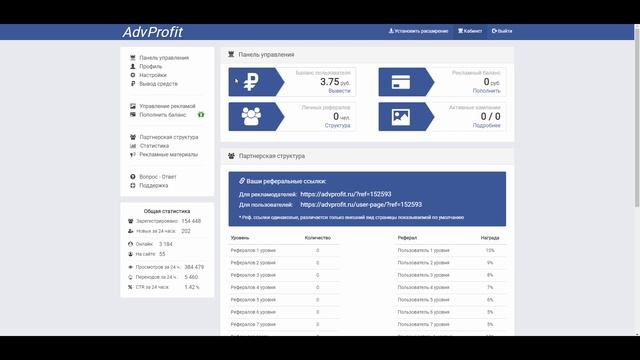The height and width of the screenshot is (360, 640).
Task: Click the Зарегистрировано 154 448 statistic
Action: click(x=164, y=221)
